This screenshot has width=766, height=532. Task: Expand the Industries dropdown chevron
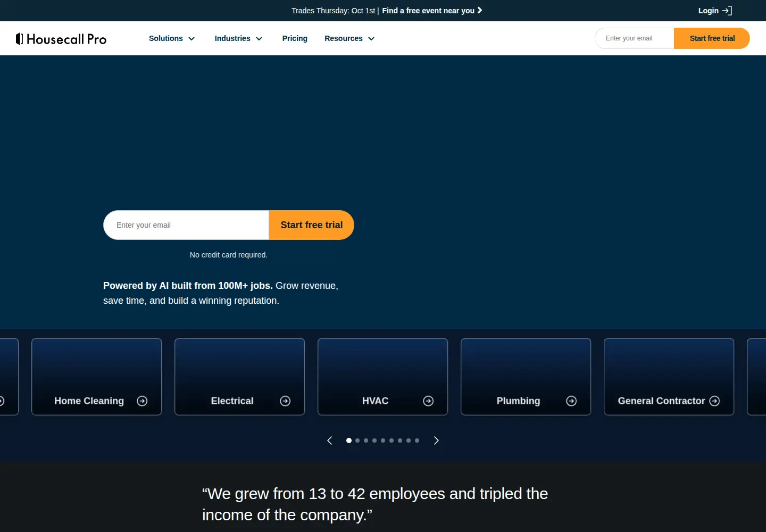(259, 39)
